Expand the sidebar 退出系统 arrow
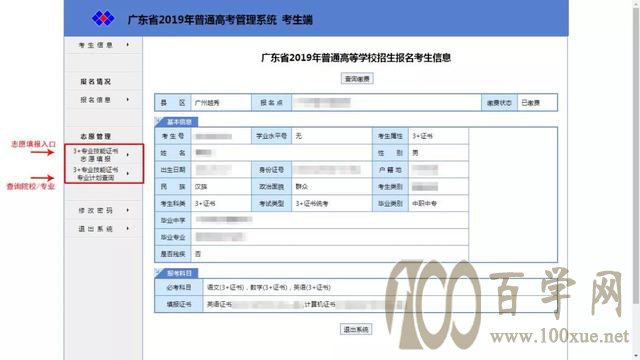 pos(128,229)
